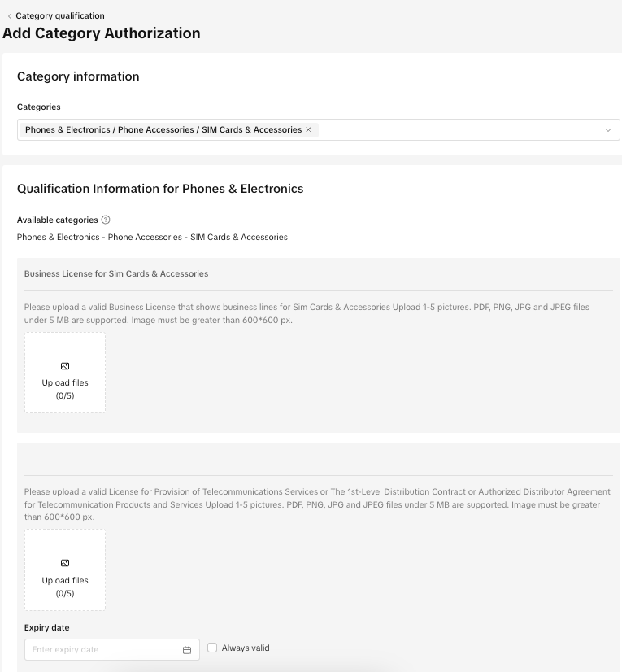Click image icon in Business License upload box
Screen dimensions: 622x672
(x=65, y=366)
